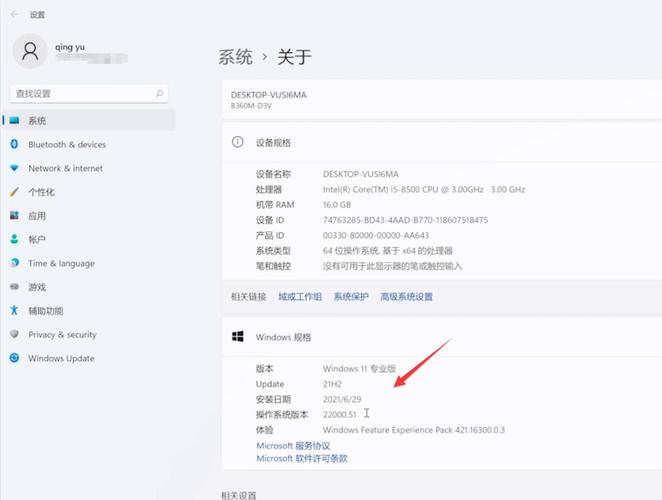Image resolution: width=662 pixels, height=500 pixels.
Task: Open the 高级系统设置 link
Action: (406, 296)
